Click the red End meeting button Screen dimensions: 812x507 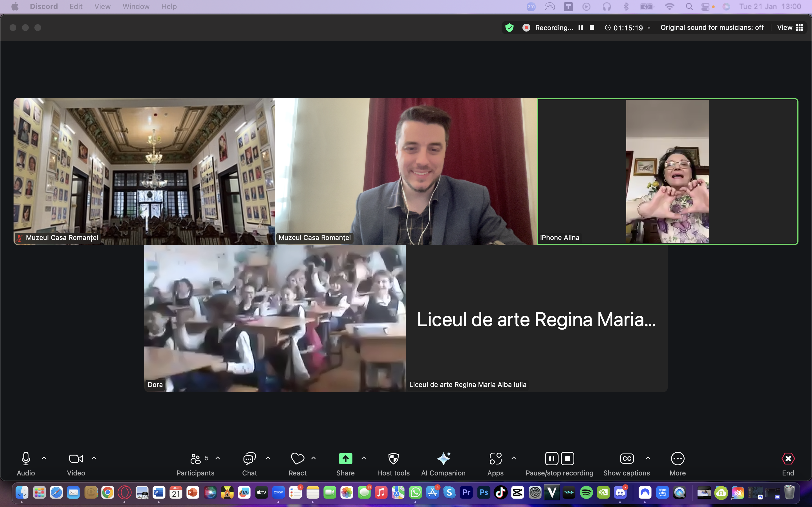pyautogui.click(x=788, y=459)
